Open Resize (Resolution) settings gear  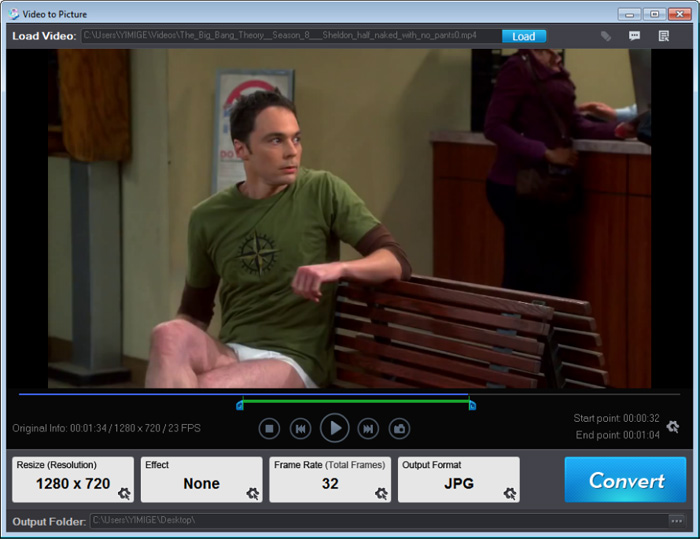pyautogui.click(x=124, y=493)
